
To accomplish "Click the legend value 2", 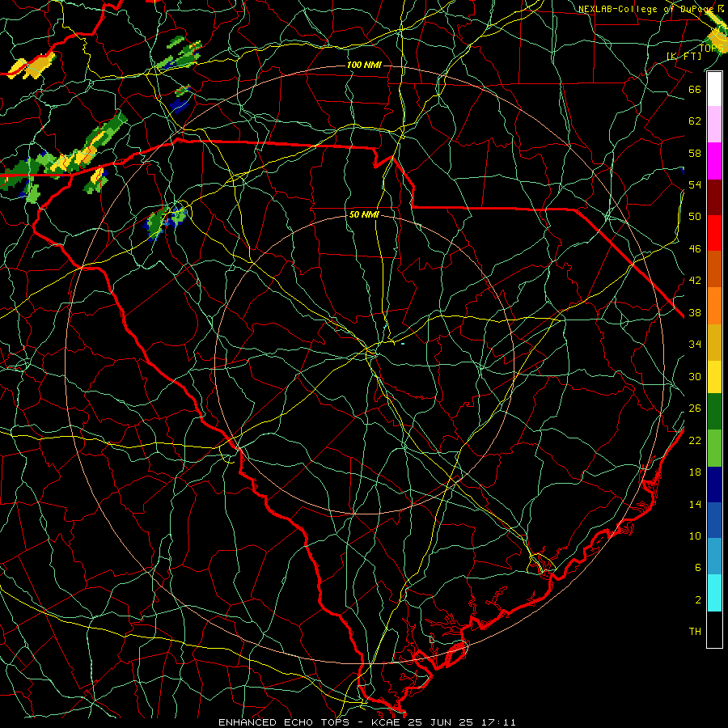I will click(698, 600).
